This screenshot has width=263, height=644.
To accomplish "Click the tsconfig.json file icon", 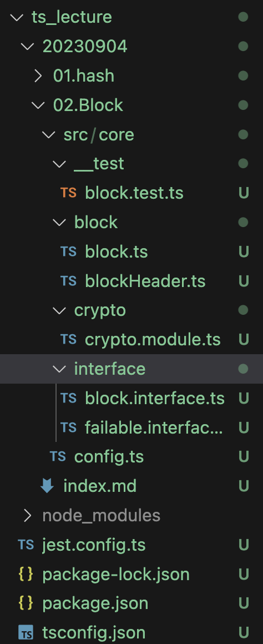I will (26, 632).
